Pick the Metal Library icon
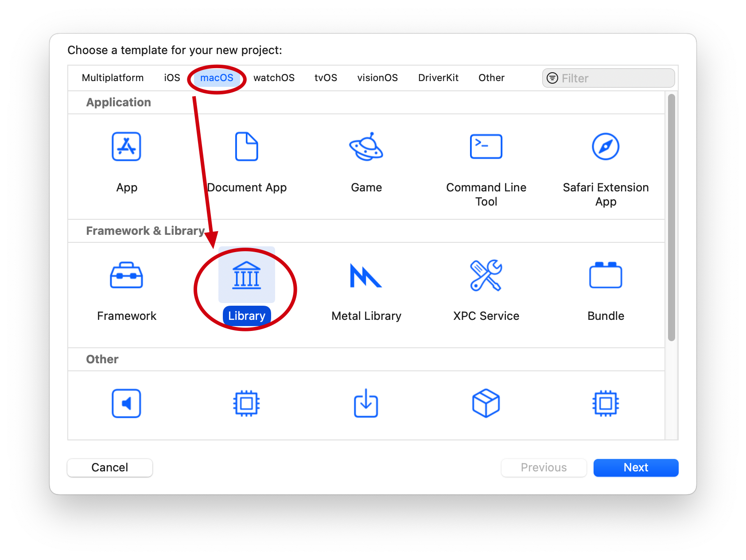This screenshot has height=560, width=746. tap(366, 275)
